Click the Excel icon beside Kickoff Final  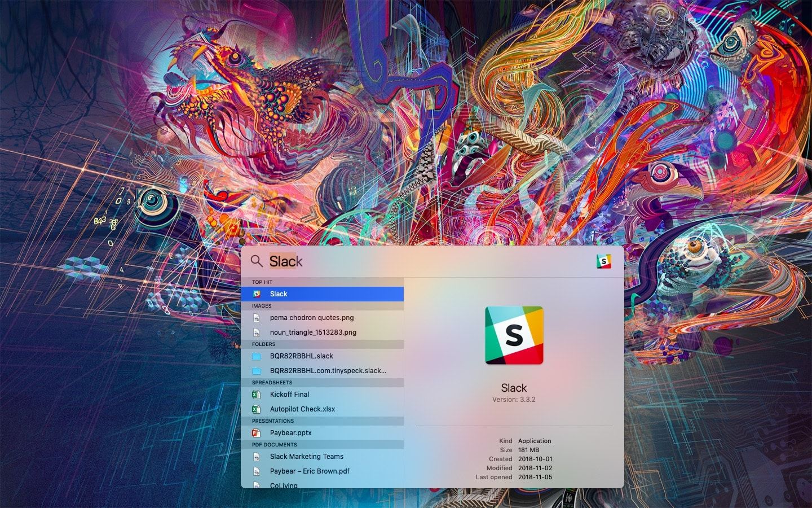click(x=256, y=395)
